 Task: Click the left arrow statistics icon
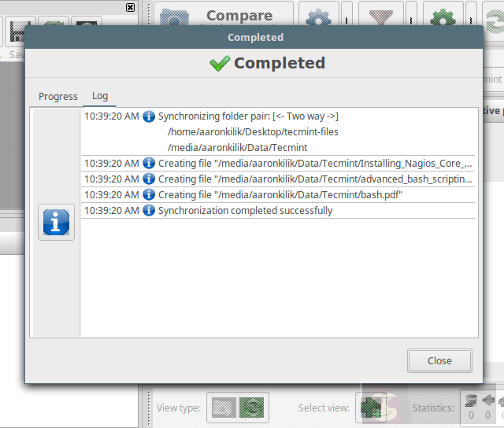488,400
